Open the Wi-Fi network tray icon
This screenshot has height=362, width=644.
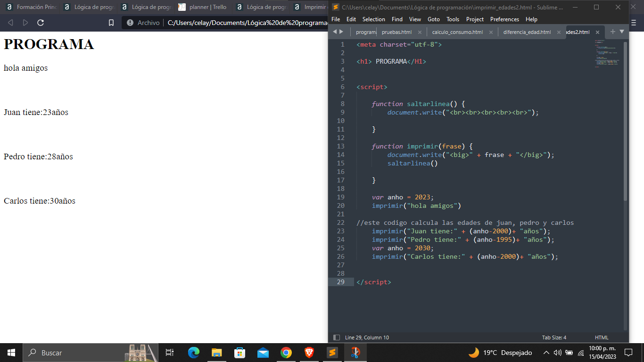[581, 353]
